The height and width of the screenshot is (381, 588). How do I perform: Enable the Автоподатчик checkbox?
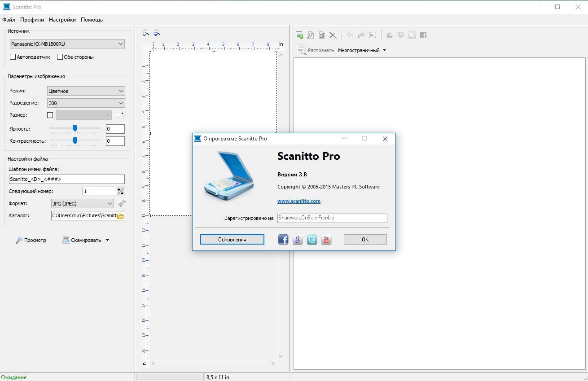13,57
